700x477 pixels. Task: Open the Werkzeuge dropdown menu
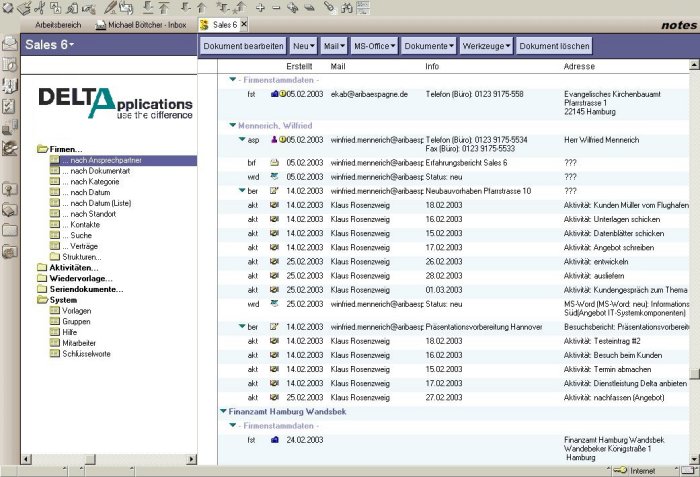487,46
